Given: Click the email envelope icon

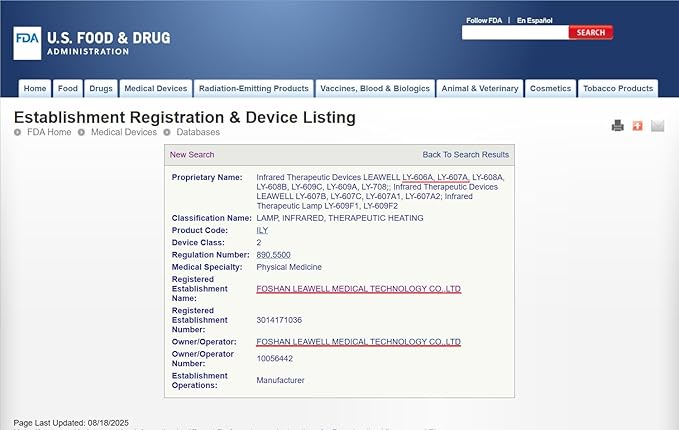Looking at the screenshot, I should coord(657,126).
